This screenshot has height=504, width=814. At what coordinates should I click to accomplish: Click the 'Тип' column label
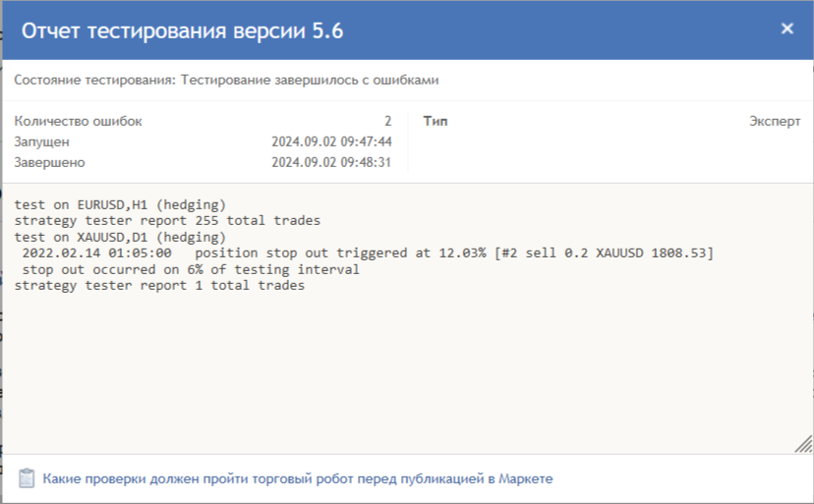(x=436, y=121)
